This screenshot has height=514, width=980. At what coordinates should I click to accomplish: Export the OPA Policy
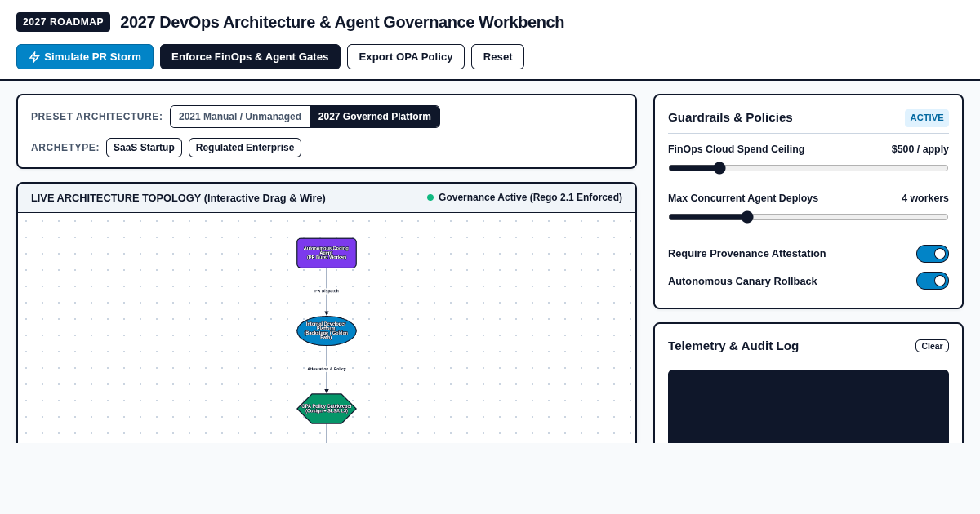406,57
